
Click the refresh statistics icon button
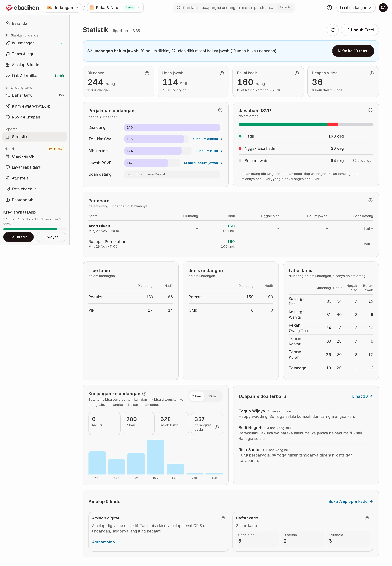point(333,30)
